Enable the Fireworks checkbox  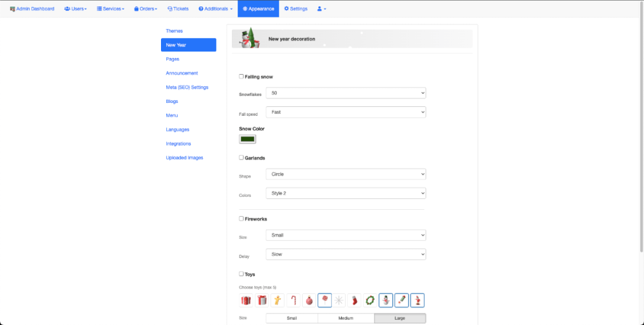click(x=241, y=219)
